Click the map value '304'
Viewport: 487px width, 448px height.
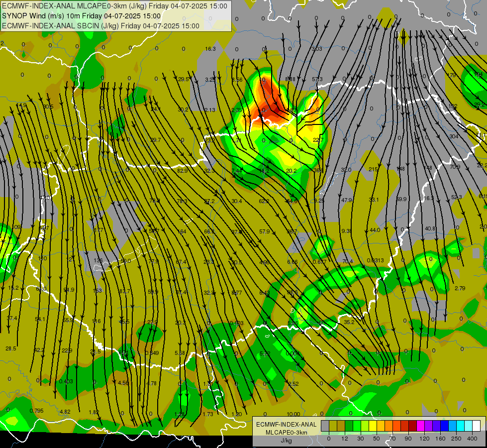pyautogui.click(x=454, y=136)
